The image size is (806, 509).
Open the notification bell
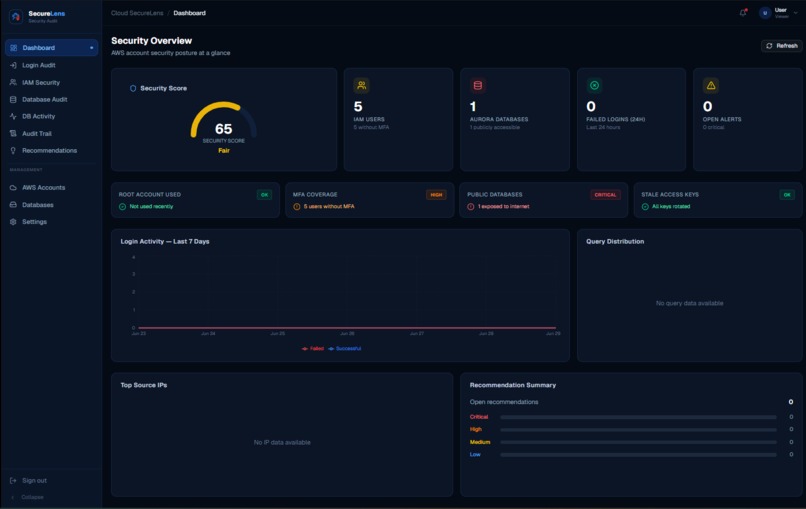743,13
